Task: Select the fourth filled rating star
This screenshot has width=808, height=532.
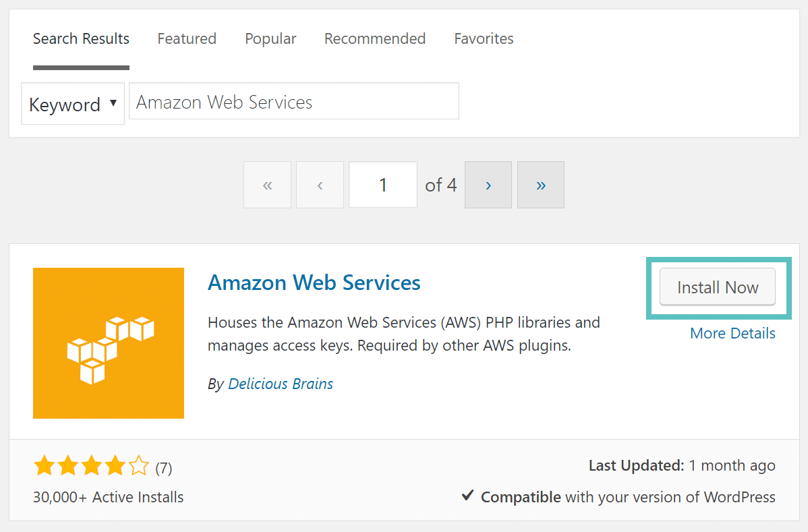Action: (x=115, y=465)
